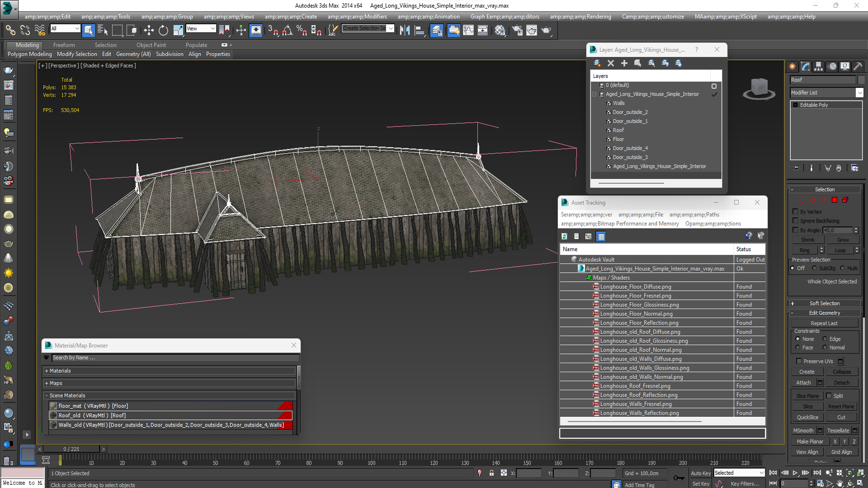This screenshot has height=488, width=868.
Task: Open the Modifiers menu
Action: [x=357, y=17]
